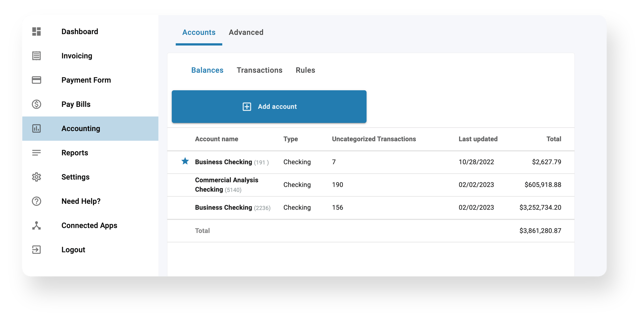The width and height of the screenshot is (644, 321).
Task: Switch to the Rules tab
Action: (305, 70)
